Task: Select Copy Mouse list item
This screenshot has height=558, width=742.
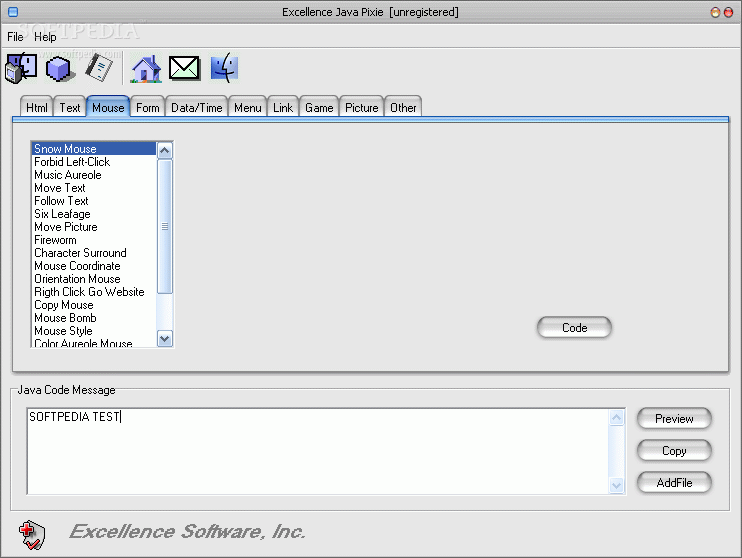Action: pos(94,305)
